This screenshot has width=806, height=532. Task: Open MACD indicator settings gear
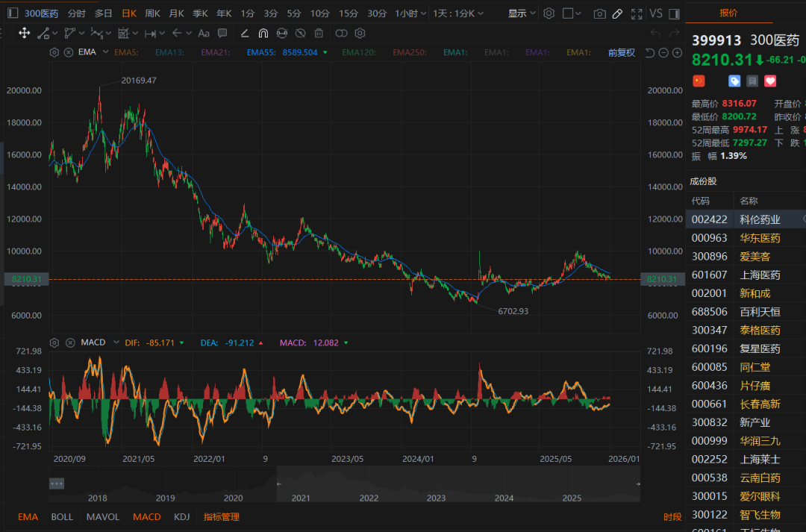pyautogui.click(x=54, y=342)
